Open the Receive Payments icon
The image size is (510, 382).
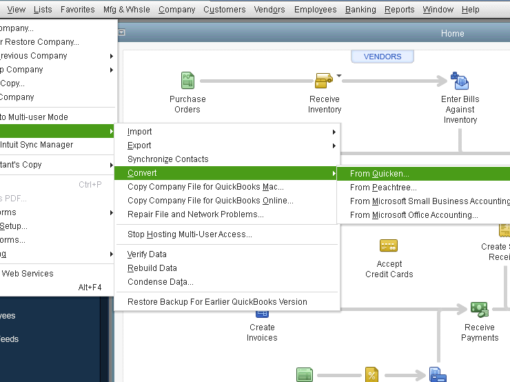pyautogui.click(x=479, y=309)
